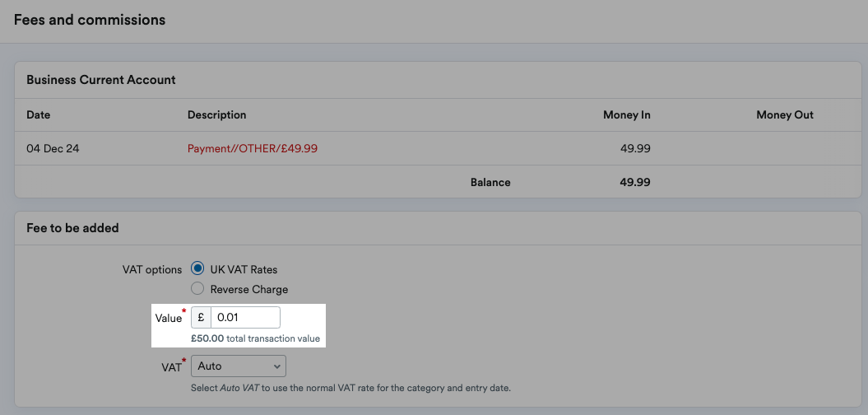The height and width of the screenshot is (415, 868).
Task: Click the Business Current Account heading
Action: 101,80
